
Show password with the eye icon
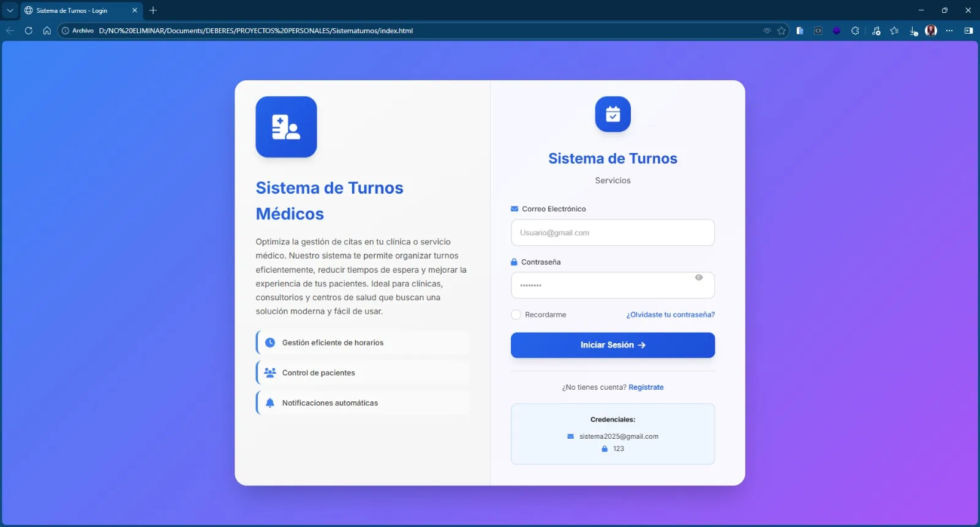click(x=699, y=278)
